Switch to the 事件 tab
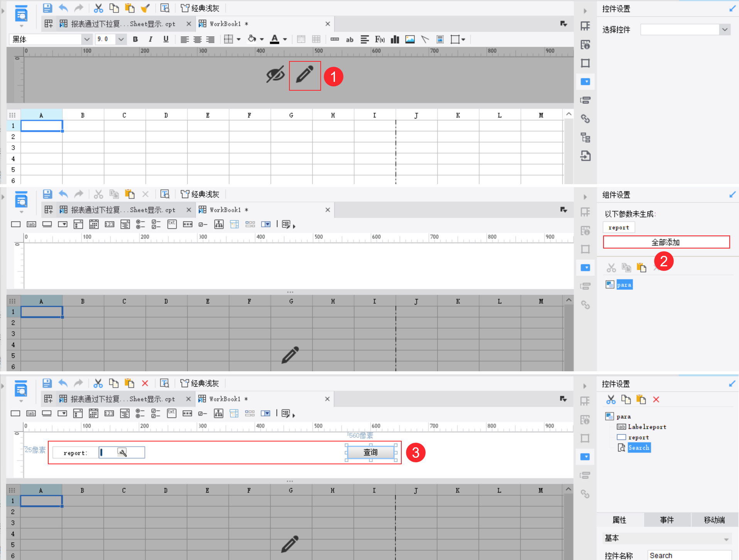Viewport: 739px width, 560px height. tap(667, 520)
